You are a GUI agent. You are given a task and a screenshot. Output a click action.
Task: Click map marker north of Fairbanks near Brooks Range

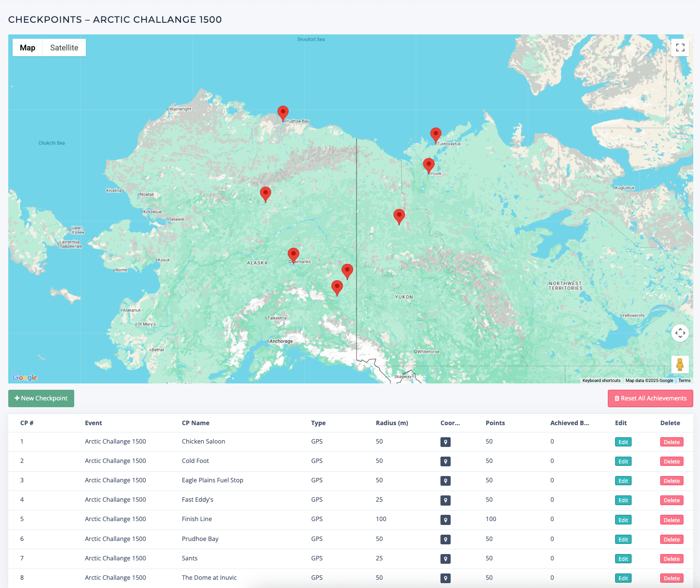click(265, 194)
